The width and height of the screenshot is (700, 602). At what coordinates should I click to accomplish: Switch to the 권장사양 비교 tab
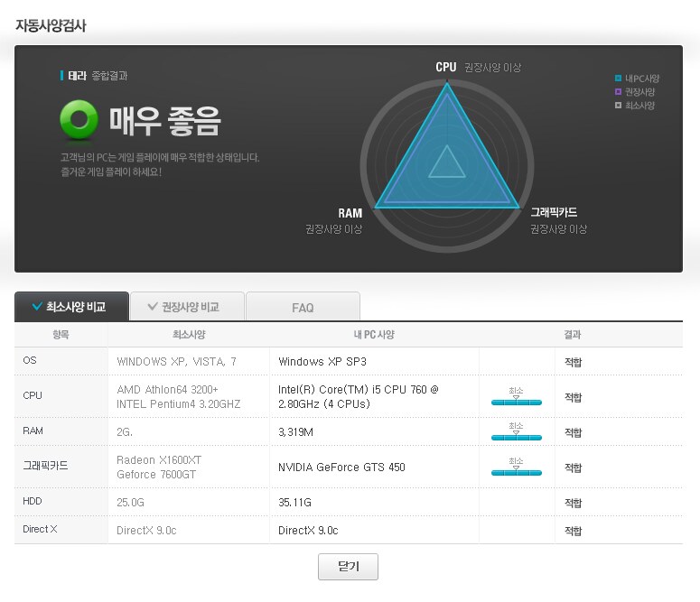coord(188,307)
